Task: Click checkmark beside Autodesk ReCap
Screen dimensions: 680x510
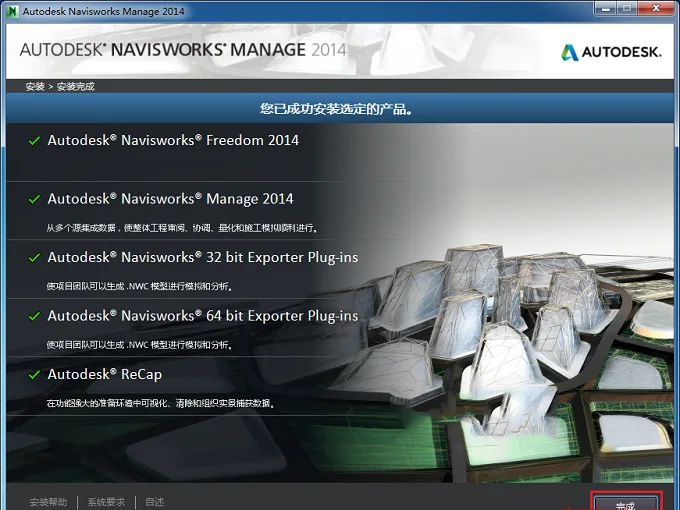Action: click(x=34, y=375)
